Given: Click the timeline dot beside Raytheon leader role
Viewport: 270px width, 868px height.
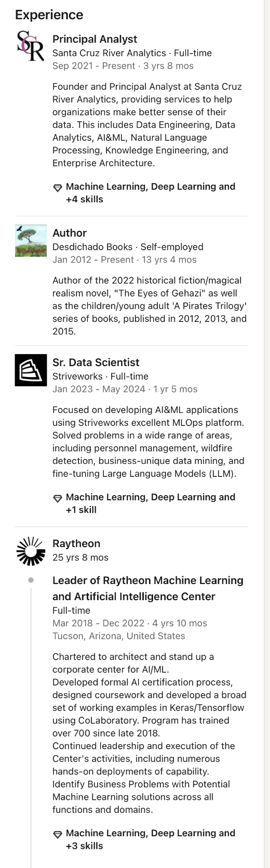Looking at the screenshot, I should click(31, 580).
